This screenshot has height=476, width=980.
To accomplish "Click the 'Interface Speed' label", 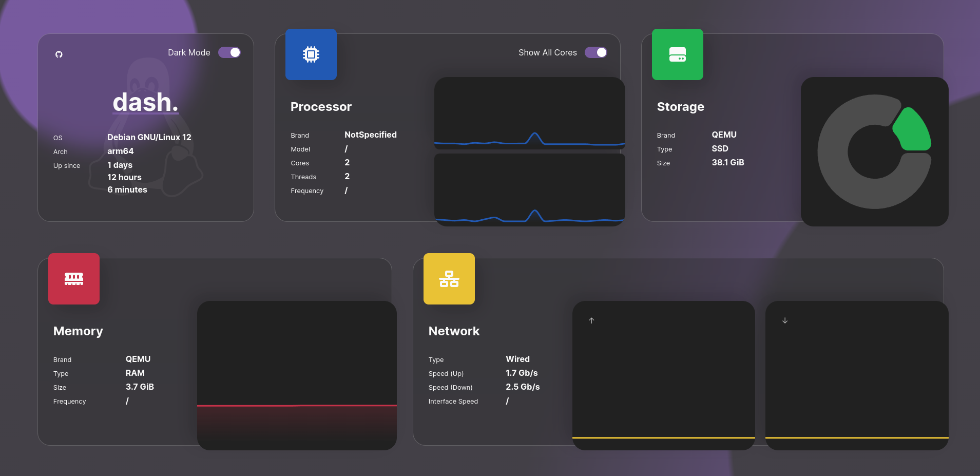I will pos(453,402).
